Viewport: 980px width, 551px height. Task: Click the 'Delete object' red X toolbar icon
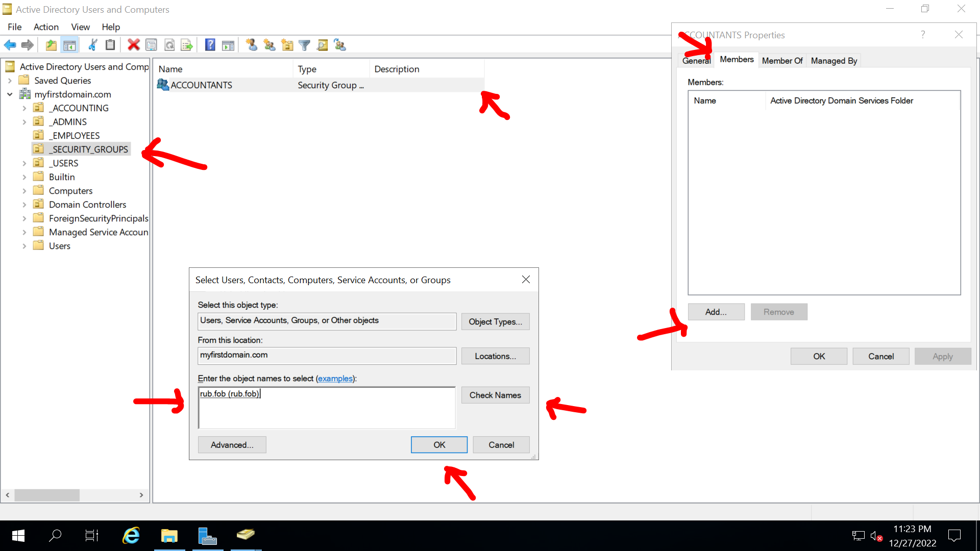click(x=133, y=44)
